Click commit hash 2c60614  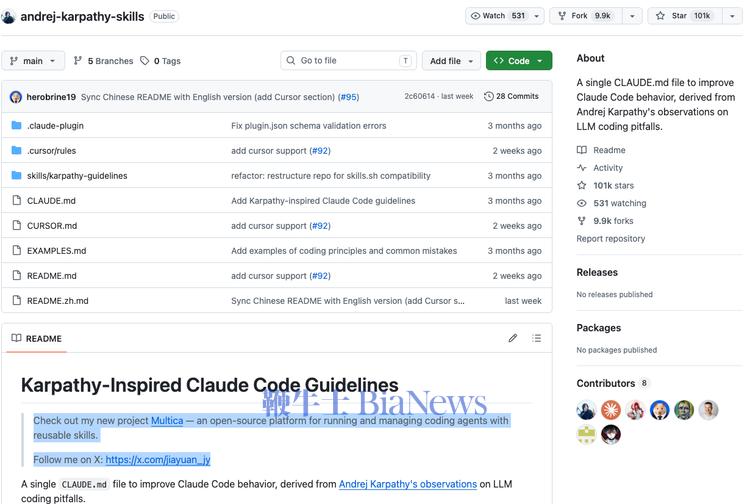click(419, 96)
